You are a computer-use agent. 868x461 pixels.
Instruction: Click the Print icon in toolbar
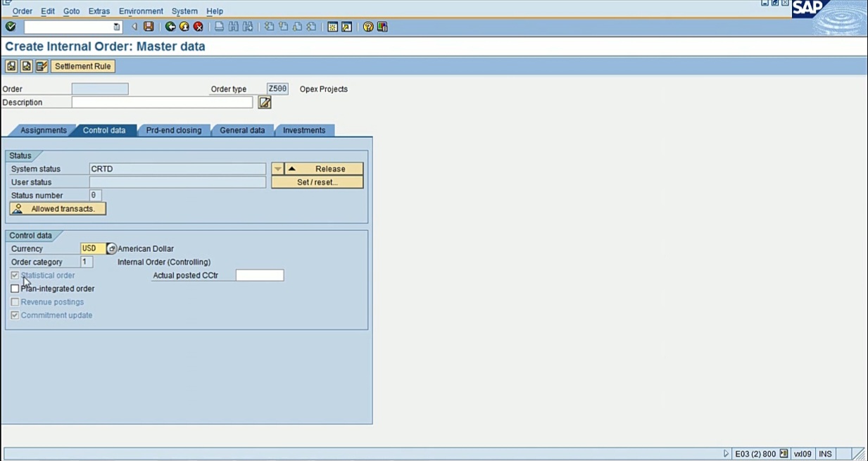pyautogui.click(x=220, y=27)
